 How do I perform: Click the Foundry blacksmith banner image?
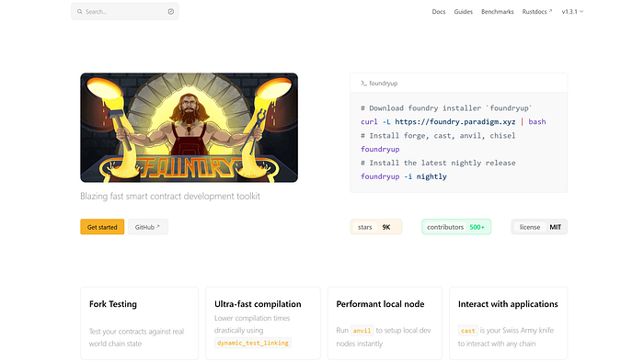189,128
